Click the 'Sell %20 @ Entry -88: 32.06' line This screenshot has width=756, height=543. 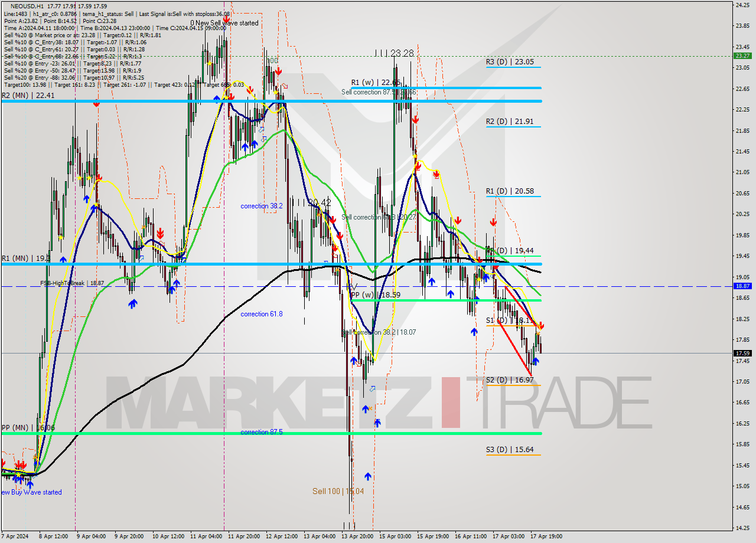pyautogui.click(x=74, y=77)
